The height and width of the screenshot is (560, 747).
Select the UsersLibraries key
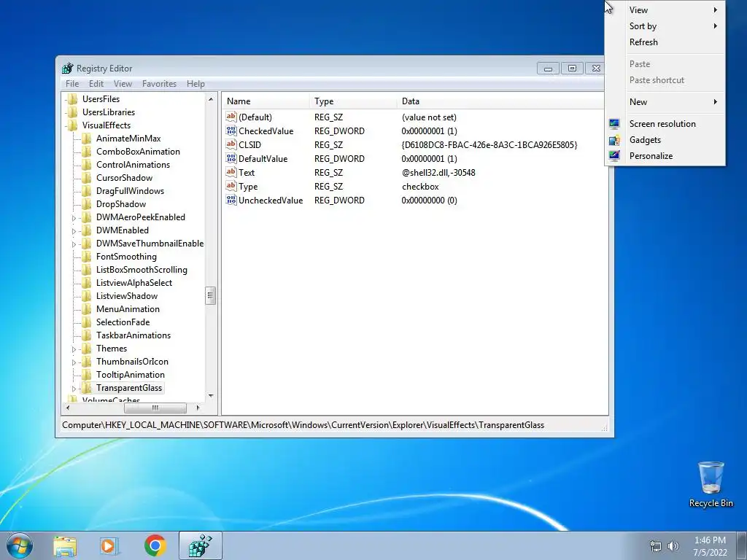click(109, 112)
